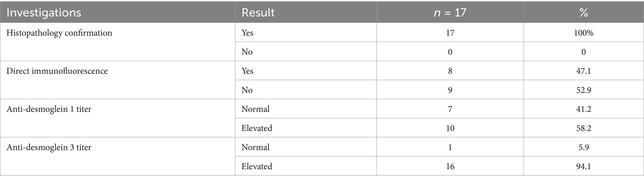Select the Result column header
Viewport: 644px width, 181px height.
[258, 13]
